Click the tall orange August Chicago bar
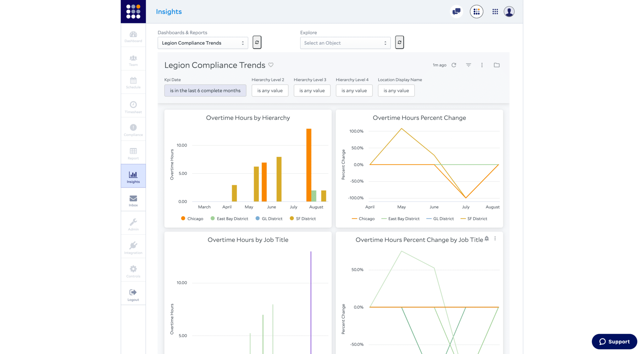Viewport: 644px width, 354px height. pyautogui.click(x=309, y=165)
